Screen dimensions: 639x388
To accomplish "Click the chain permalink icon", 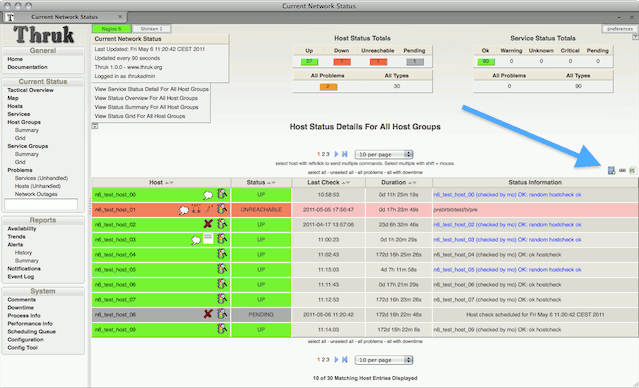I will point(622,170).
